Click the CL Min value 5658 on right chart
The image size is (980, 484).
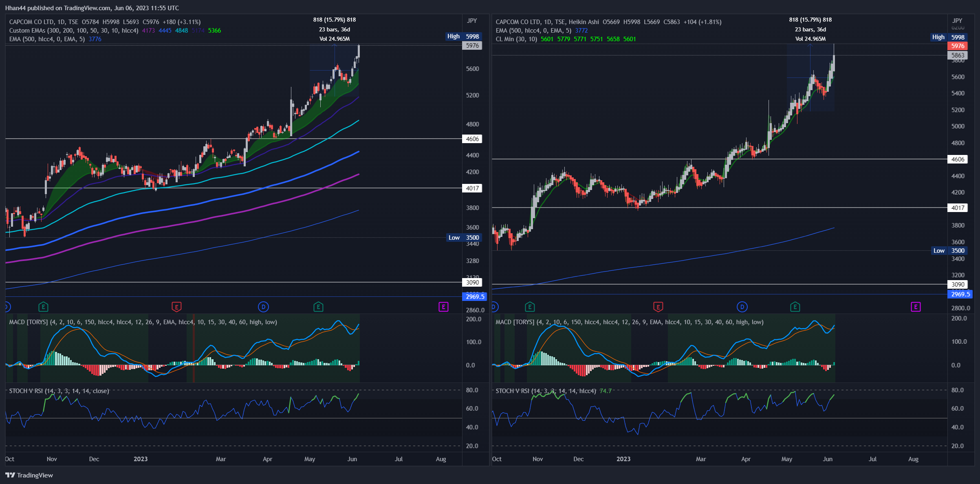point(613,39)
